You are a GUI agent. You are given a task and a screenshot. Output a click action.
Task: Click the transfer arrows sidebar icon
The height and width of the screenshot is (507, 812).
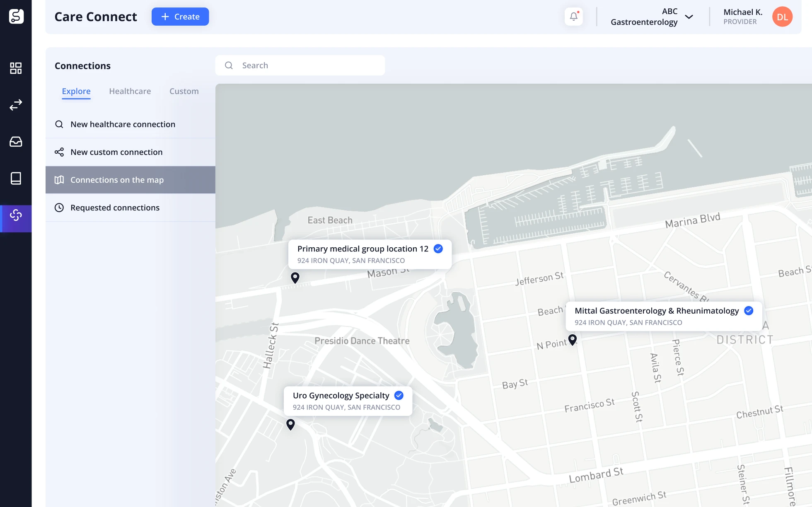coord(16,105)
